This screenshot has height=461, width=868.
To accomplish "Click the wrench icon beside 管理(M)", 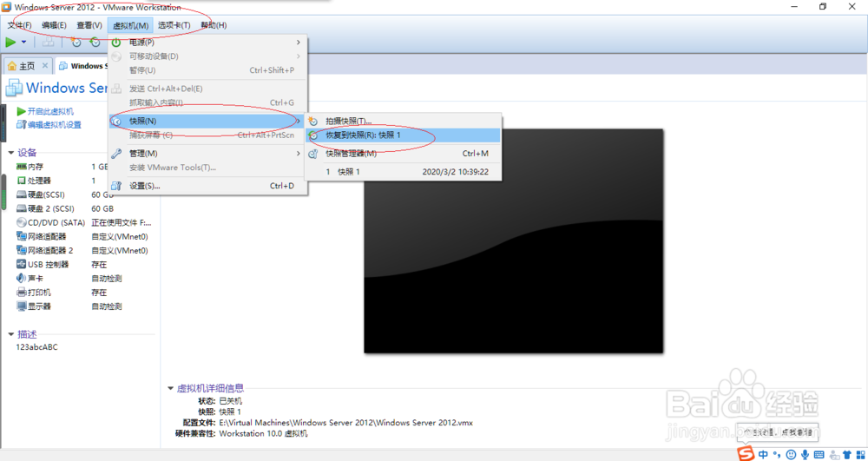I will pyautogui.click(x=116, y=154).
